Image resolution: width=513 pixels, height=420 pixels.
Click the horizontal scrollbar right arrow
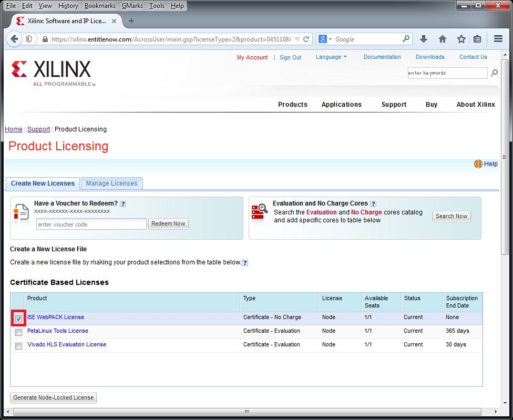496,412
